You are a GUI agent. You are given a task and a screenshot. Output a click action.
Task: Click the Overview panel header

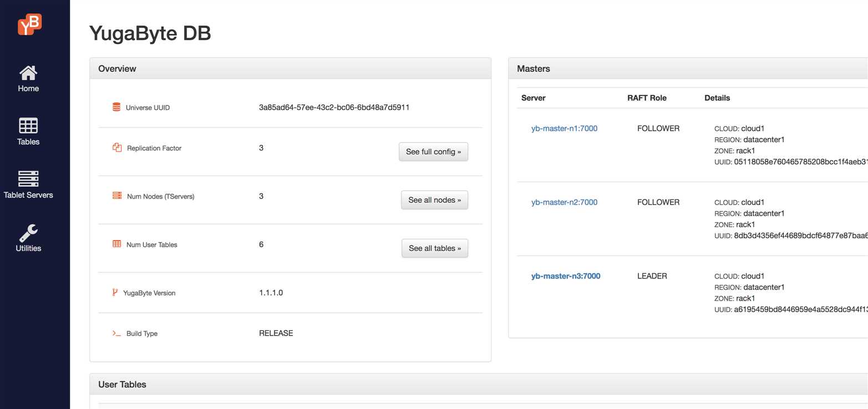point(290,68)
